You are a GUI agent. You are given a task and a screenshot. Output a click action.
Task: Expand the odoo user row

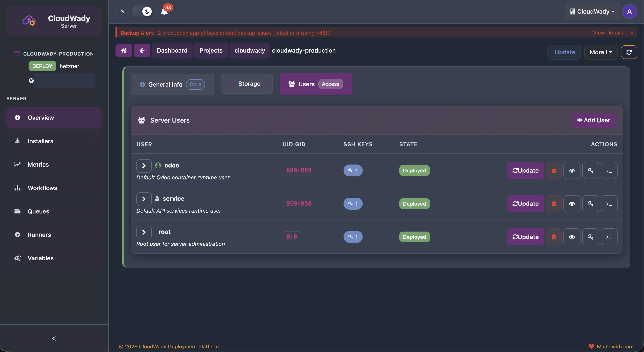[x=144, y=166]
